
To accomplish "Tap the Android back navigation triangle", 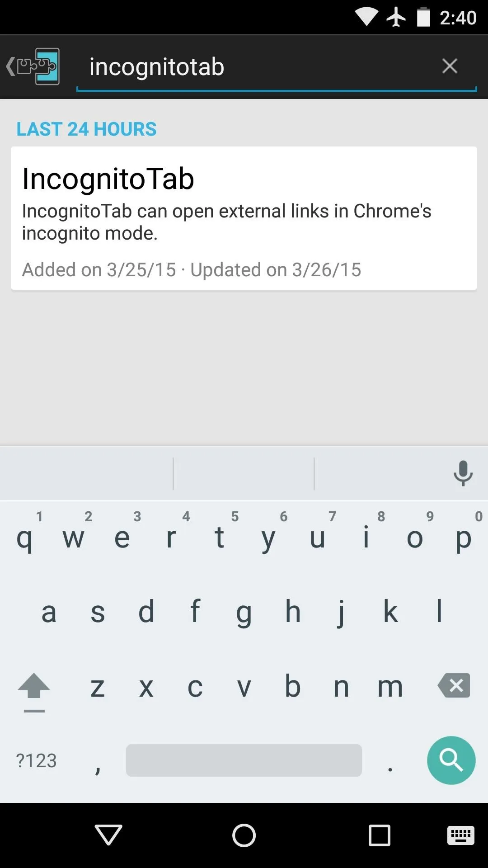I will (108, 835).
